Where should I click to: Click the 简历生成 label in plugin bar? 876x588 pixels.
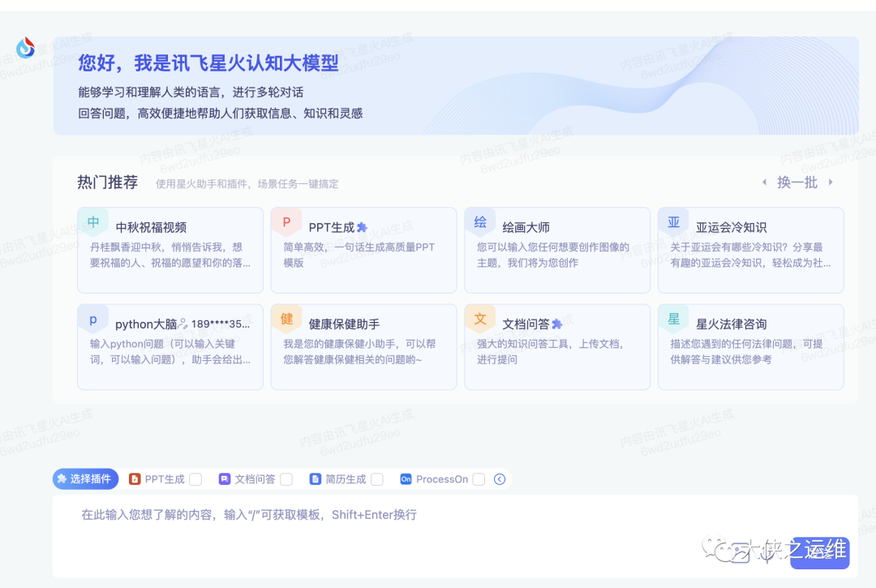click(346, 479)
